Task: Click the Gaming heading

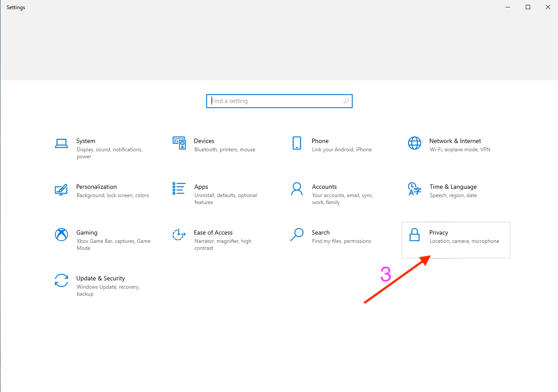Action: pos(87,232)
